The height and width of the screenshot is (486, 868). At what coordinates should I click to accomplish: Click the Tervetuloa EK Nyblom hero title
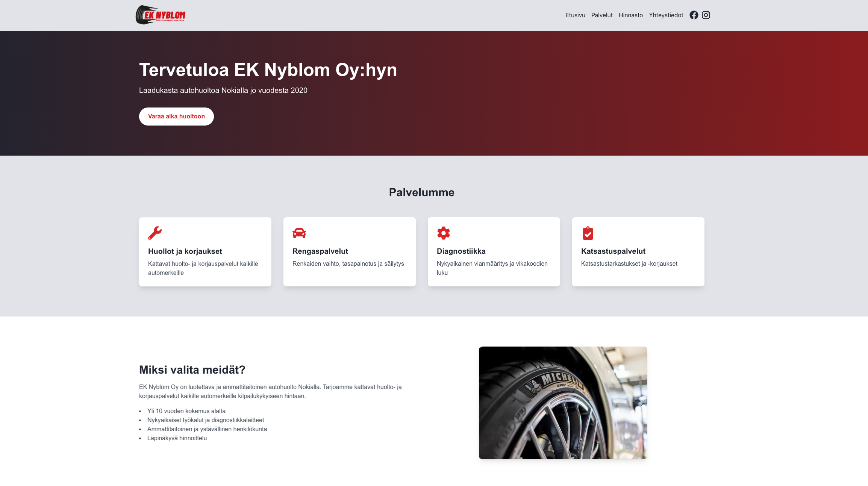[268, 70]
